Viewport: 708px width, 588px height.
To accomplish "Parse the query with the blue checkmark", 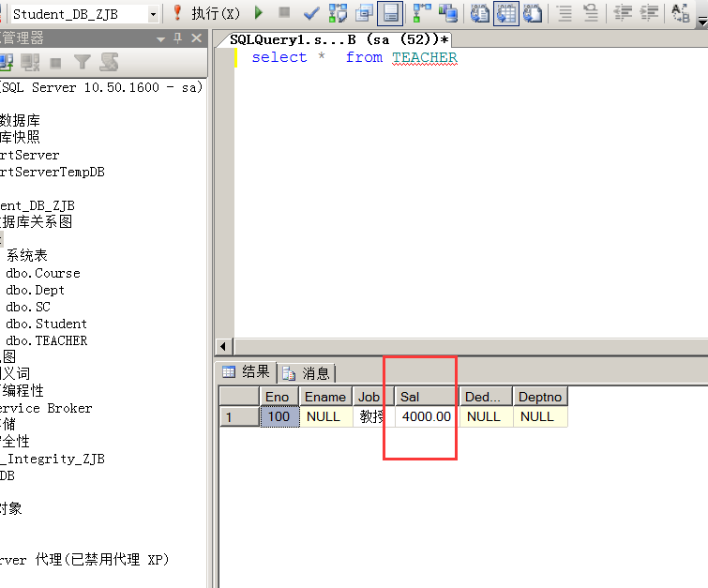I will pyautogui.click(x=311, y=13).
